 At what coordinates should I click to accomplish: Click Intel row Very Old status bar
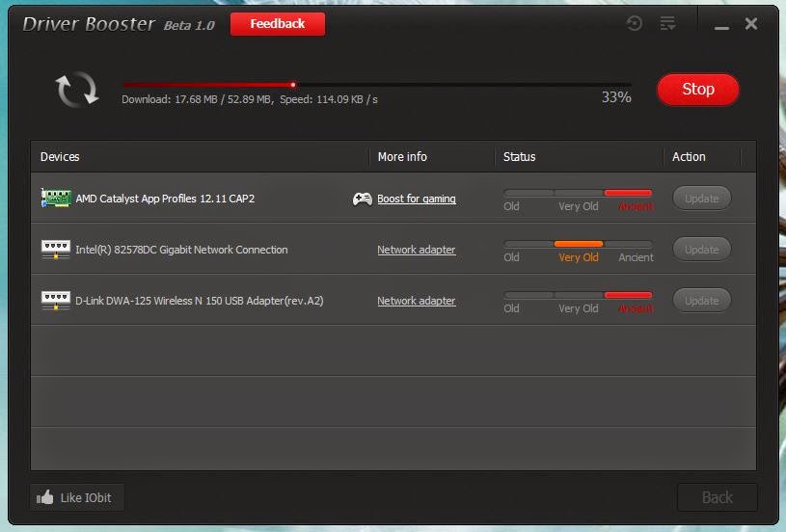pos(579,244)
